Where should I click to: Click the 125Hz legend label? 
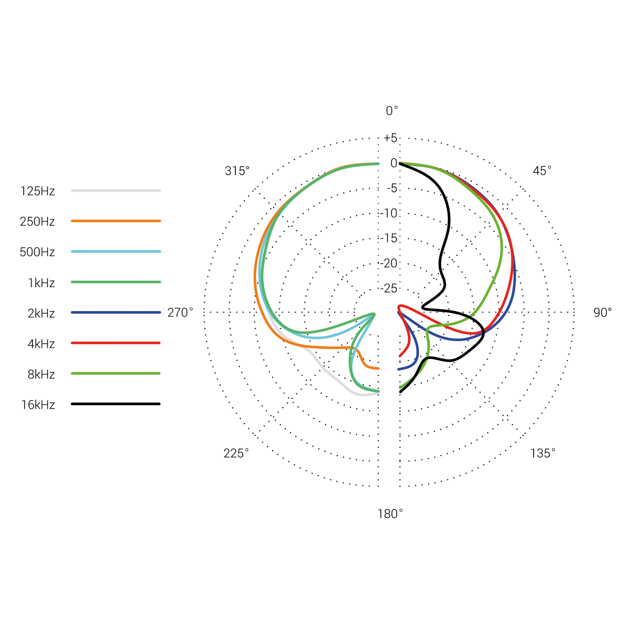pos(37,191)
